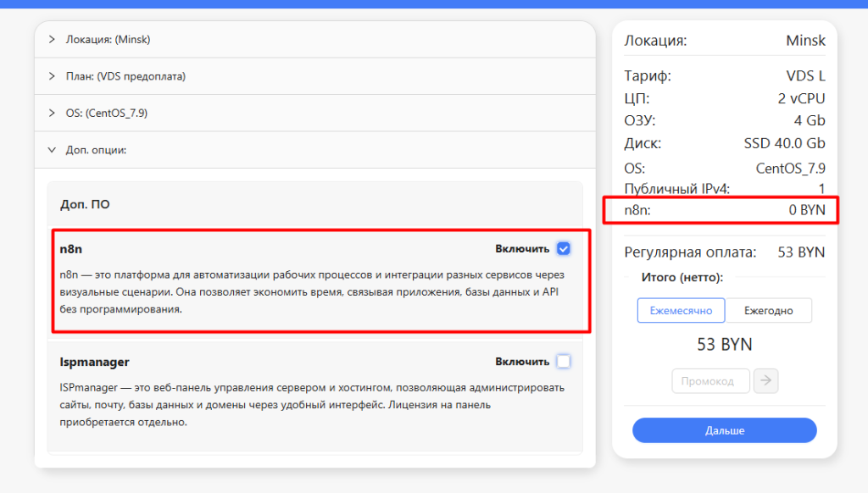Image resolution: width=868 pixels, height=493 pixels.
Task: Click the chevron arrow beside План: (VDS предоплата)
Action: [52, 76]
